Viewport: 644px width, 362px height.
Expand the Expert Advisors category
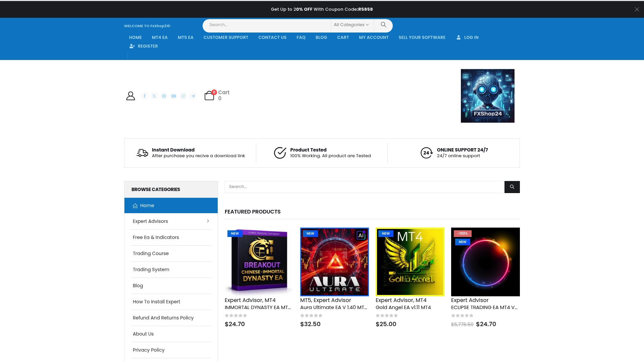208,221
